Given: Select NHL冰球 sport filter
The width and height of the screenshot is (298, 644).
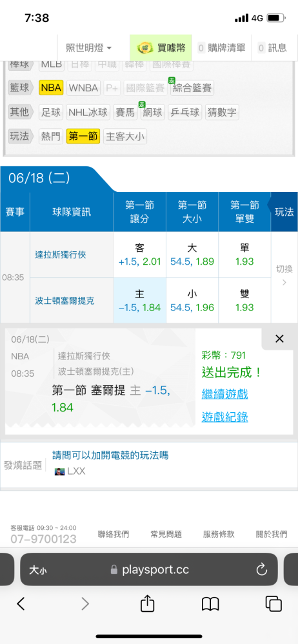Looking at the screenshot, I should tap(88, 112).
